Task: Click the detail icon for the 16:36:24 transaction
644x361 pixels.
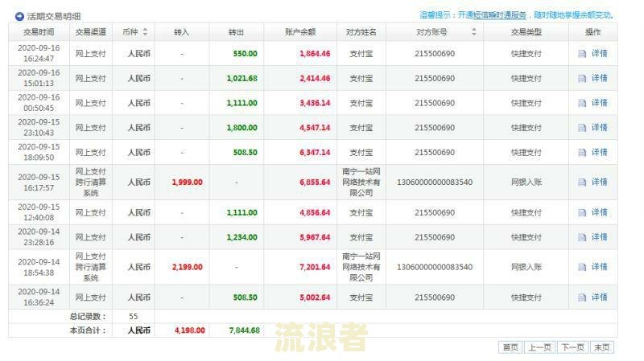Action: coord(582,297)
